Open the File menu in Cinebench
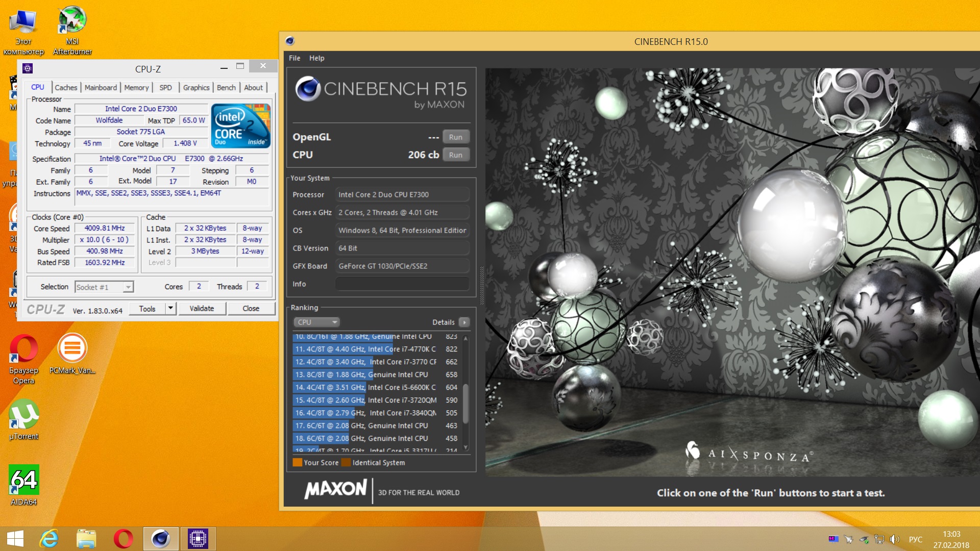 pyautogui.click(x=295, y=58)
